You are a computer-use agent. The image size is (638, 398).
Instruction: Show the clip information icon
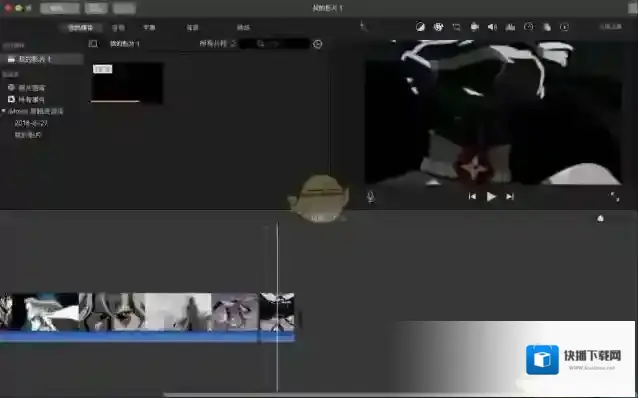(x=564, y=27)
